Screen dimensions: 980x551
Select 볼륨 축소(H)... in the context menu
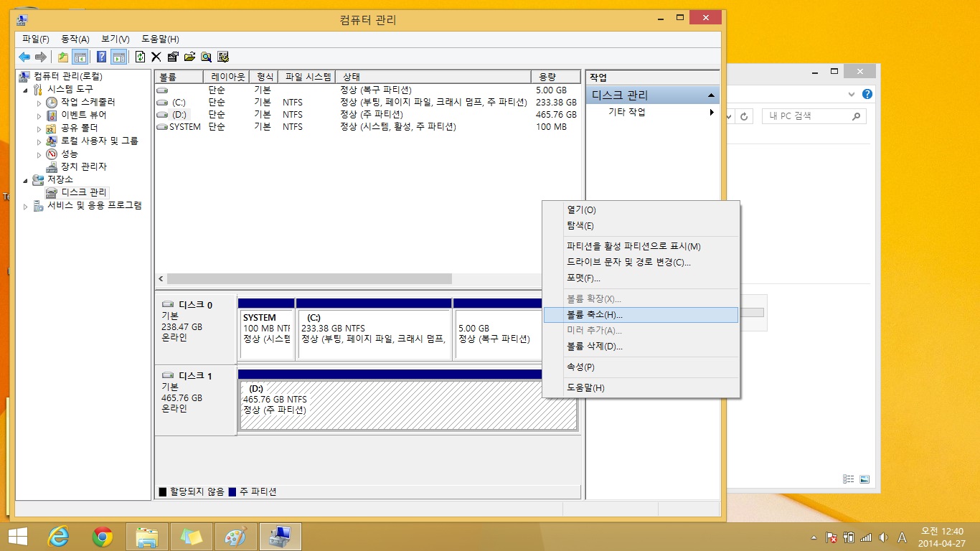[641, 315]
